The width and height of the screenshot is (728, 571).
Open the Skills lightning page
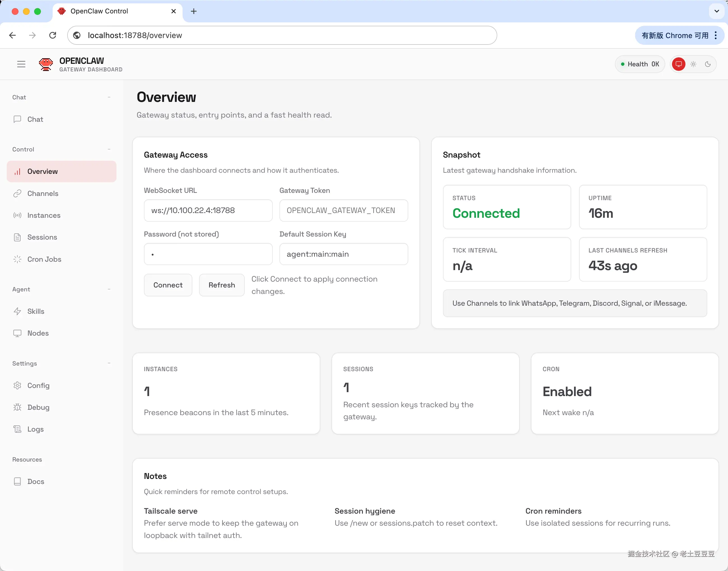36,311
